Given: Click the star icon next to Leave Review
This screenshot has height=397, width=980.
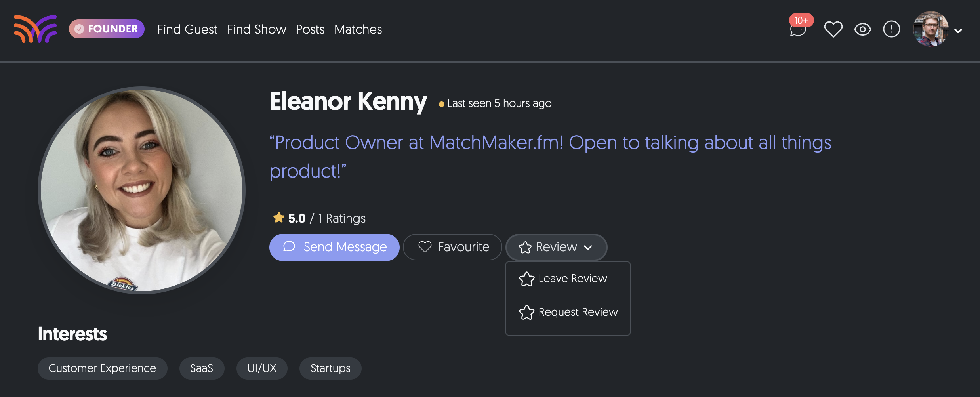Looking at the screenshot, I should point(526,279).
